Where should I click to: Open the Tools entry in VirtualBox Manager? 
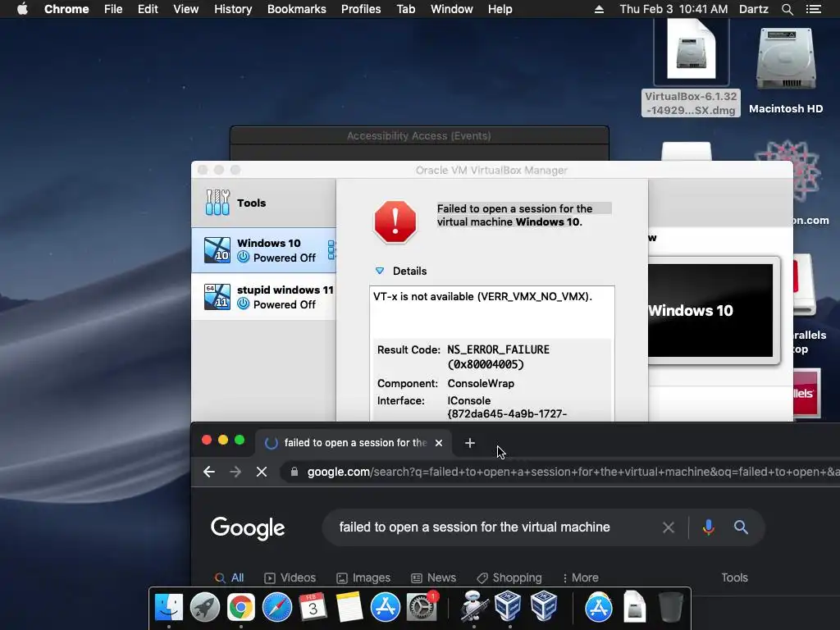pos(263,203)
